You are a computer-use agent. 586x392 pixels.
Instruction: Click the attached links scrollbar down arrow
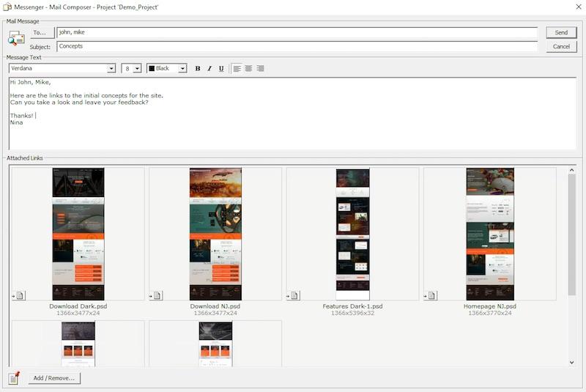coord(572,362)
